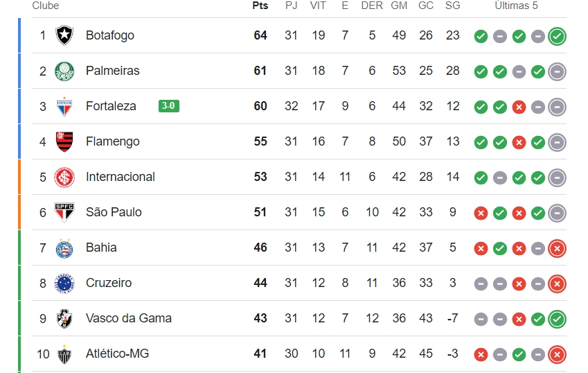The width and height of the screenshot is (588, 373).
Task: Click Vasco da Gama's latest win indicator
Action: tap(557, 320)
